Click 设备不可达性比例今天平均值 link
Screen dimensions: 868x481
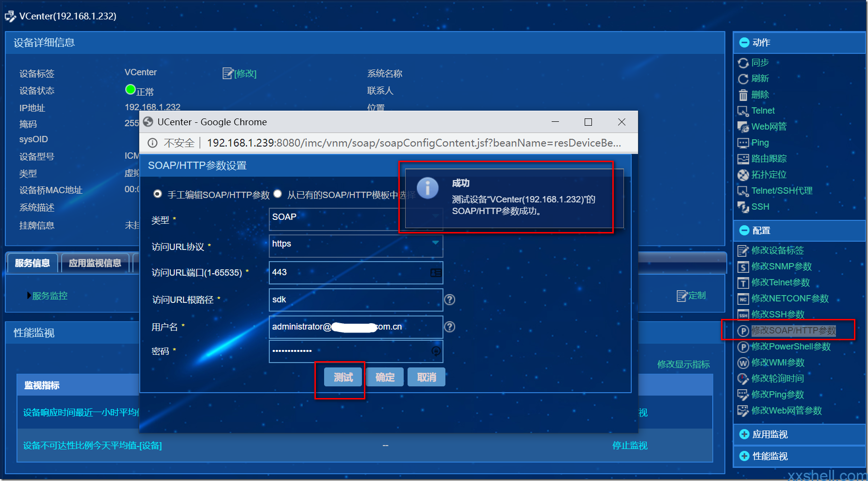(93, 446)
